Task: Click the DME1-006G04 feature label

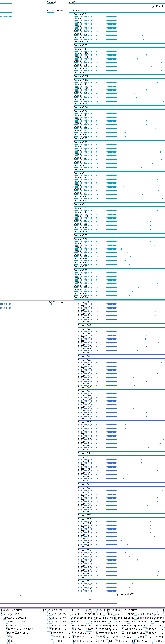Action: [125, 594]
